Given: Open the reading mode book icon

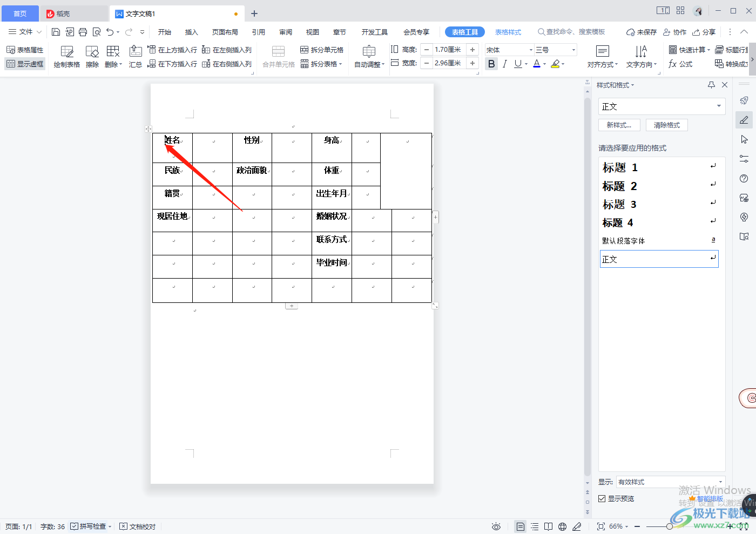Looking at the screenshot, I should tap(549, 526).
